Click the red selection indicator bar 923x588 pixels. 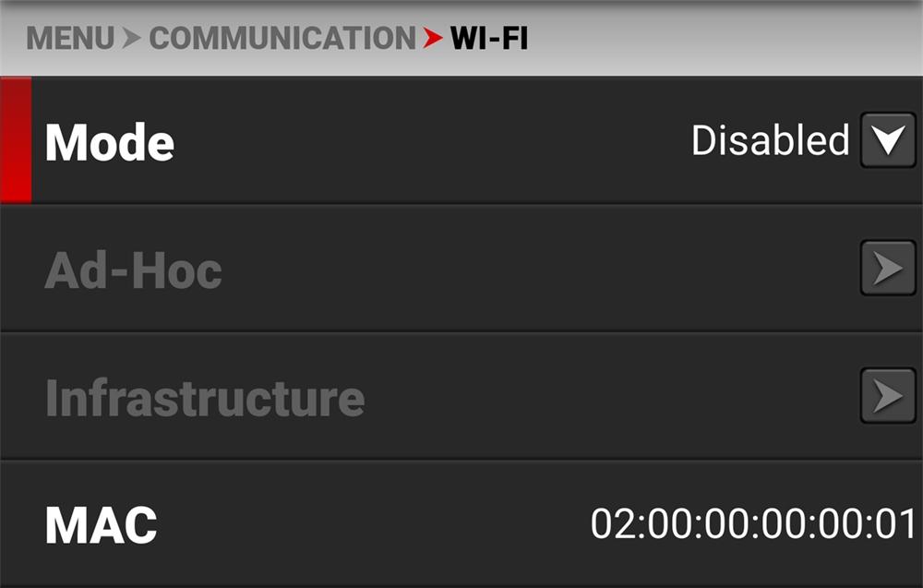[x=16, y=140]
